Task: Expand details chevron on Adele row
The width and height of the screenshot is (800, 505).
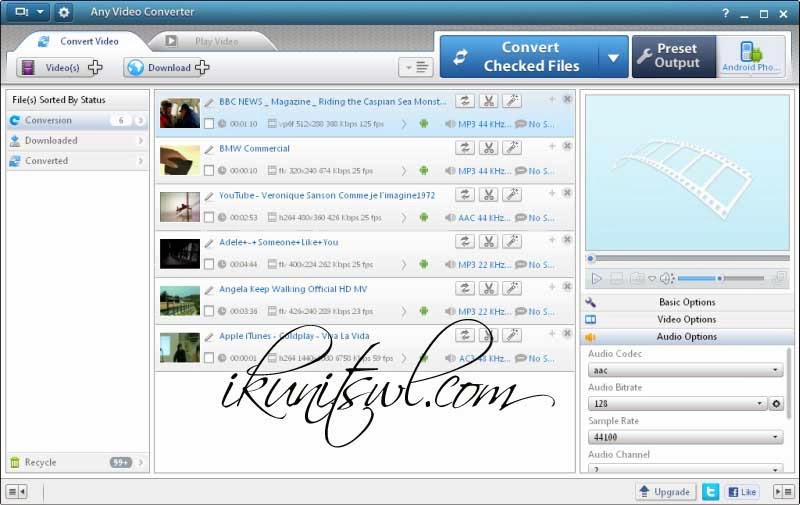Action: pos(404,265)
